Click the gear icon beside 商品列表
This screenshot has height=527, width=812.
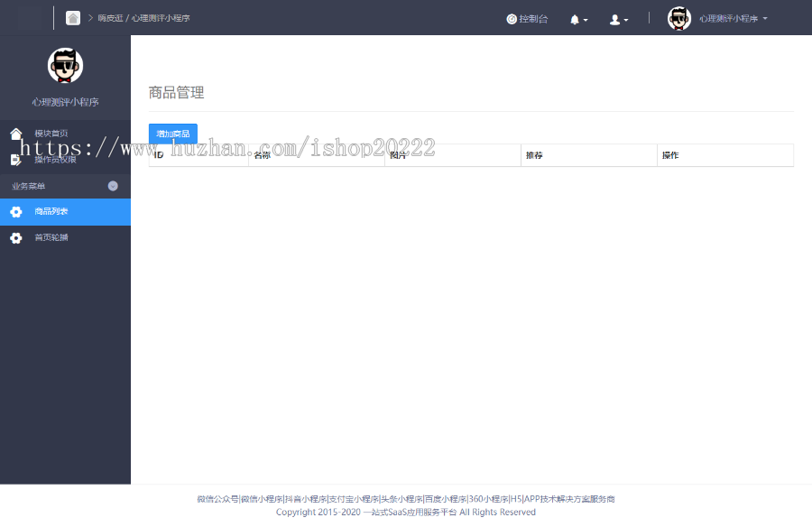(x=15, y=211)
